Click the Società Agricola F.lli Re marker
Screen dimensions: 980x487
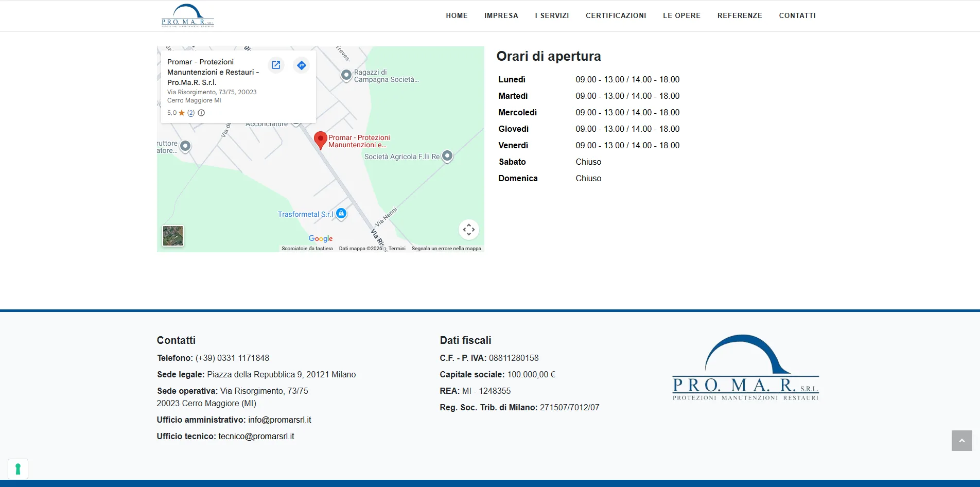click(x=447, y=156)
